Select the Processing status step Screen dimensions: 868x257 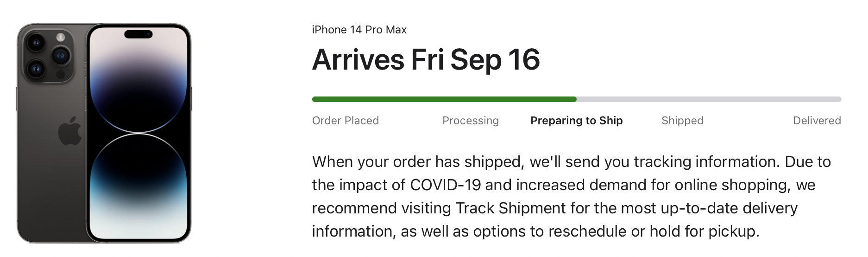(x=471, y=121)
